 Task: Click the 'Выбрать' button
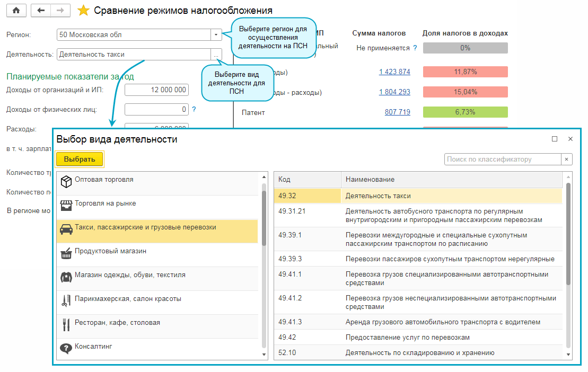[x=80, y=159]
